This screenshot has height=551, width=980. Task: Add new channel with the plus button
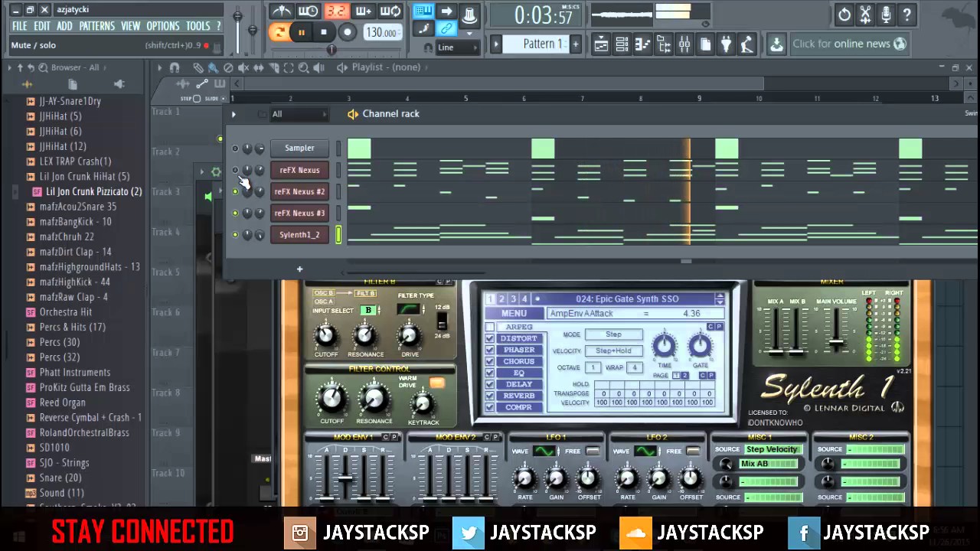[299, 269]
